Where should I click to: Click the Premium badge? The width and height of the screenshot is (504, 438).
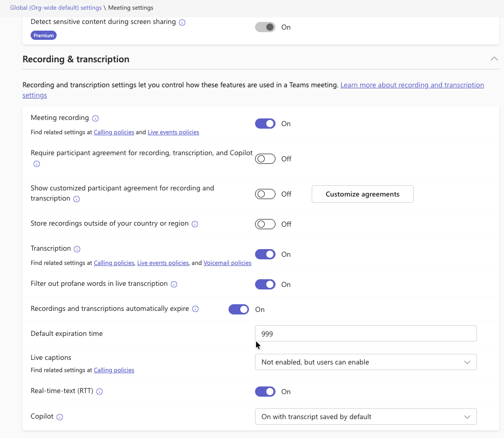click(x=44, y=35)
